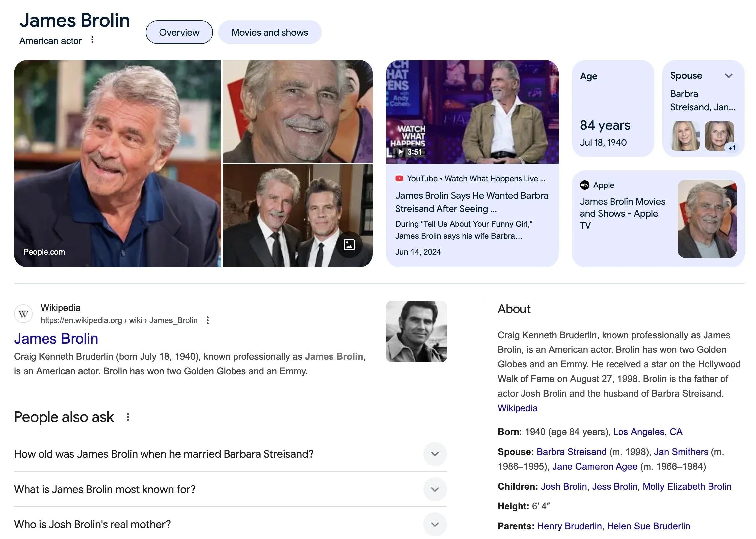Expand the Spouse card chevron
The image size is (756, 539).
[x=729, y=76]
